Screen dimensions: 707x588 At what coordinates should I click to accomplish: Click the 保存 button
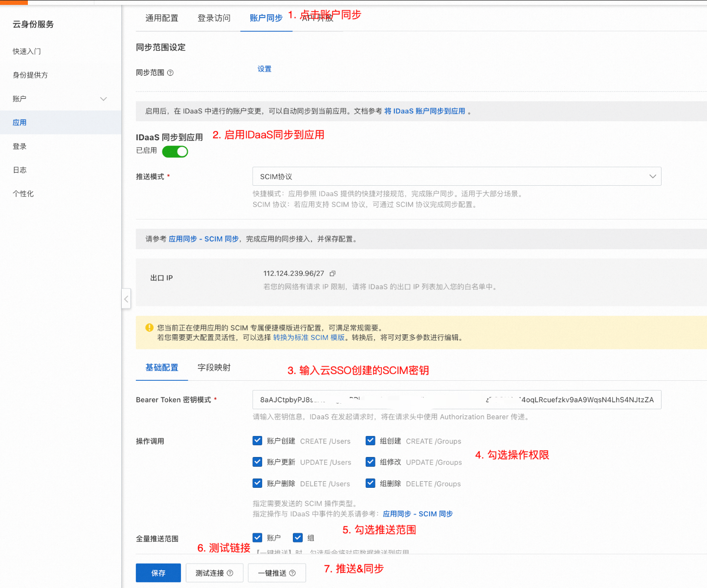click(x=158, y=573)
